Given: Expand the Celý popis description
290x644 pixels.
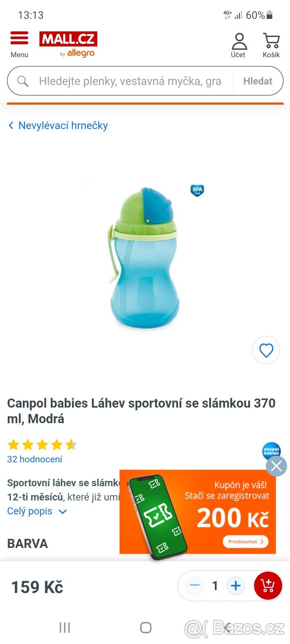Looking at the screenshot, I should (37, 511).
